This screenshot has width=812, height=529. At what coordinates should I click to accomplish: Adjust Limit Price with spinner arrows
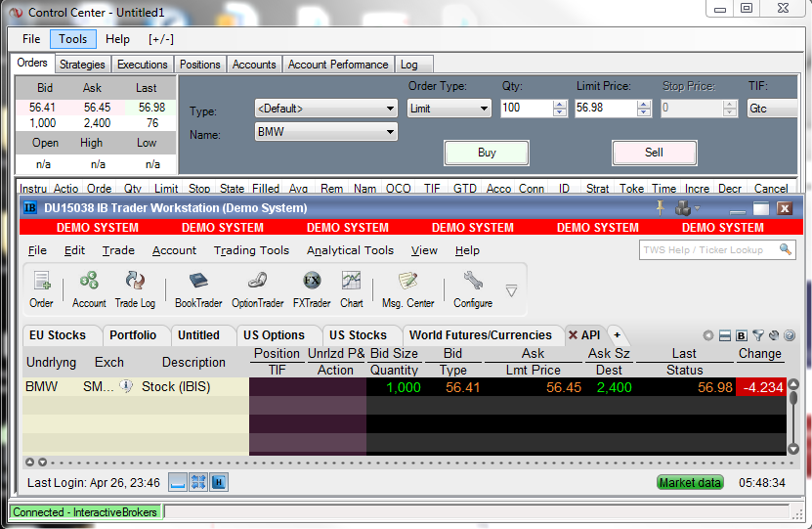click(x=644, y=109)
